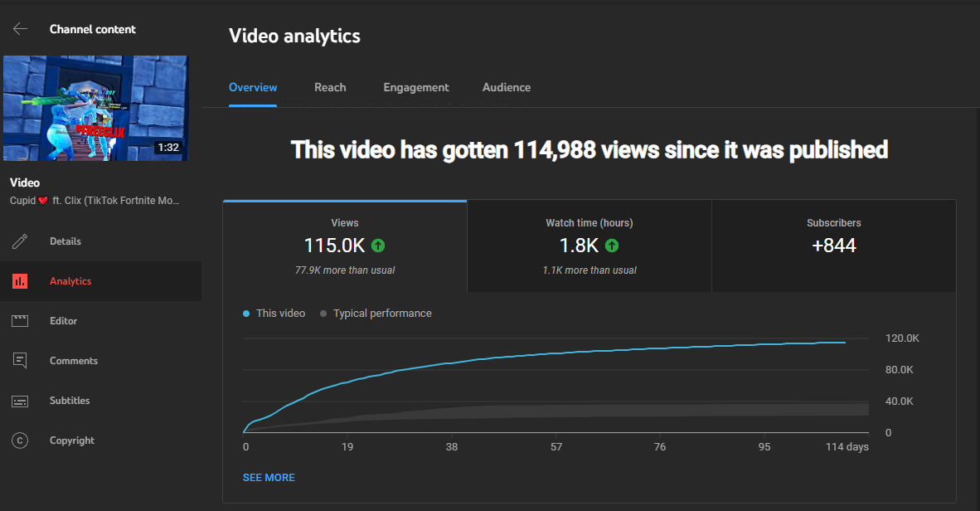Select the Subscribers metric card
Viewport: 980px width, 511px height.
point(834,246)
